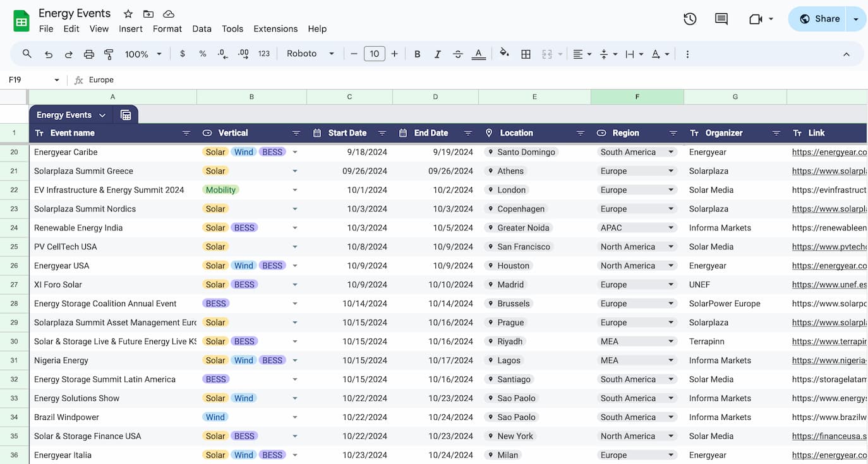Open the filter on Region column

[x=673, y=133]
